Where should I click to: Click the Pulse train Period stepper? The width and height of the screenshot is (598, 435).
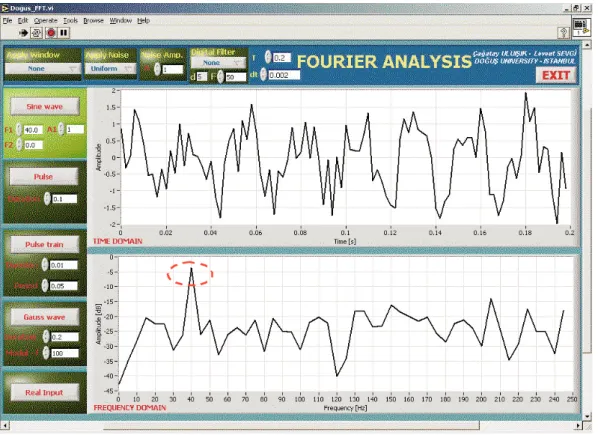(45, 285)
